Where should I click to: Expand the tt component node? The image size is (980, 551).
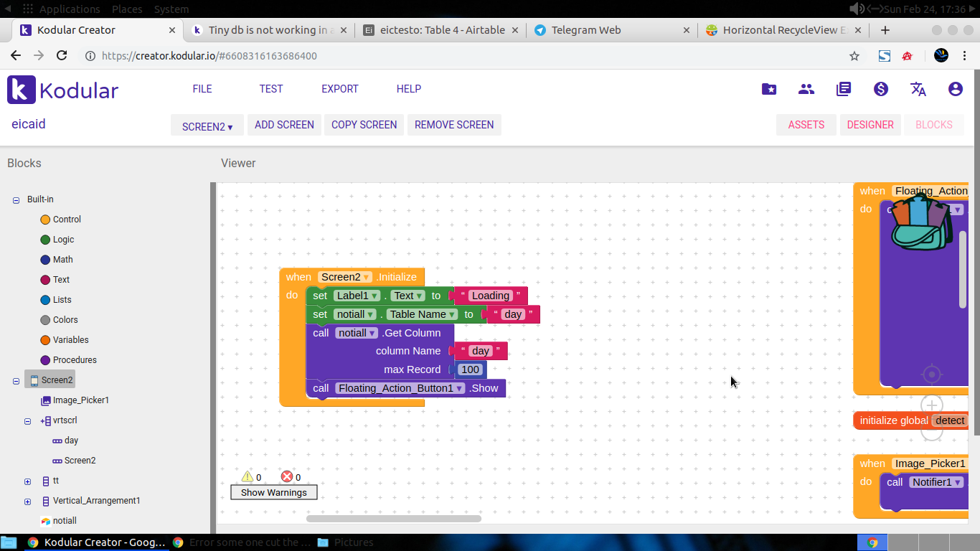tap(27, 481)
